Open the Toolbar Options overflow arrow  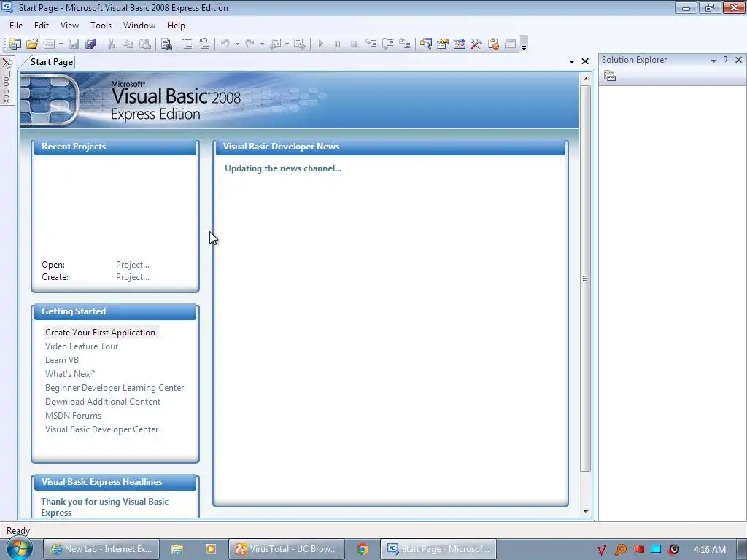[x=524, y=44]
